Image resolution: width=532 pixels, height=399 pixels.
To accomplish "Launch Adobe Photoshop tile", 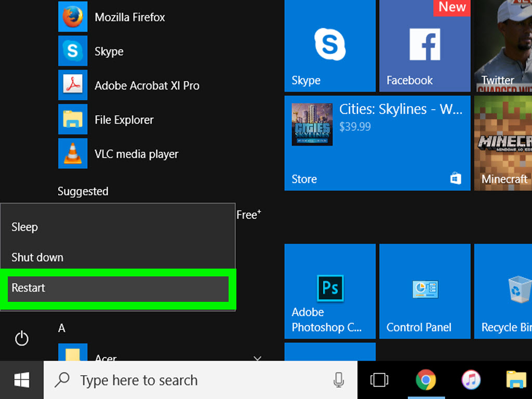I will 330,291.
